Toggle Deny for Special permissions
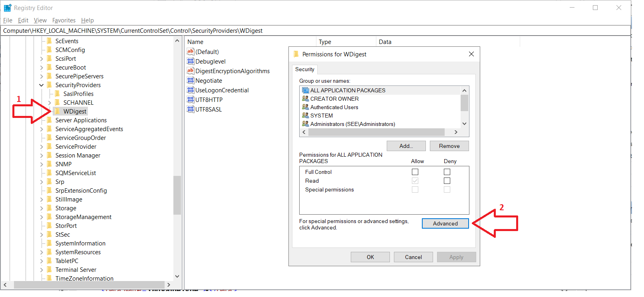644x297 pixels. 447,189
